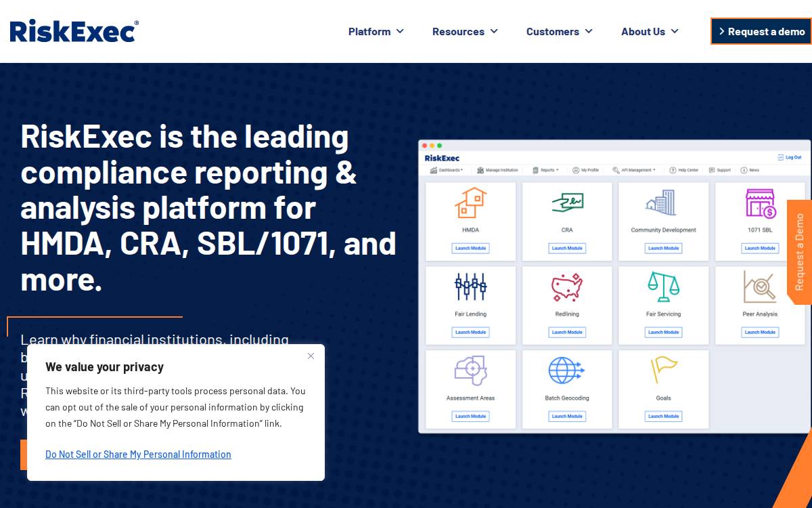Open Reports dropdown in app toolbar
812x508 pixels.
(545, 170)
